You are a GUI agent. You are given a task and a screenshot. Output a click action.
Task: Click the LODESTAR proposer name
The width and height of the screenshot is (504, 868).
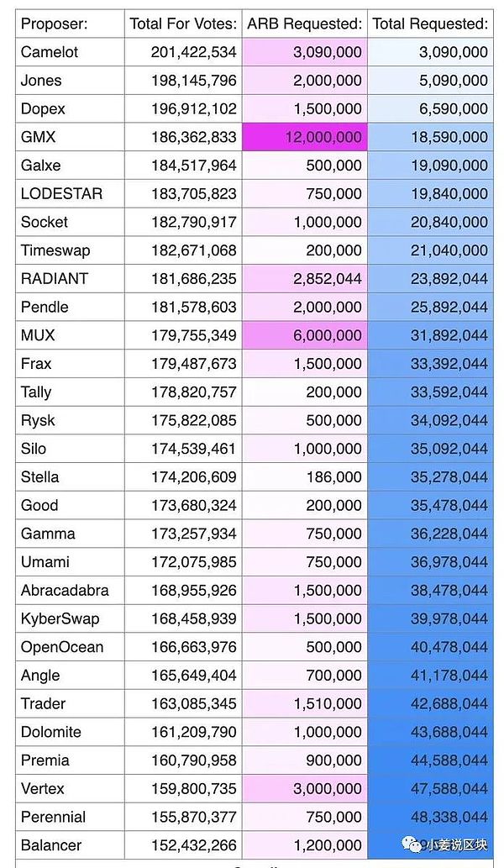(61, 194)
